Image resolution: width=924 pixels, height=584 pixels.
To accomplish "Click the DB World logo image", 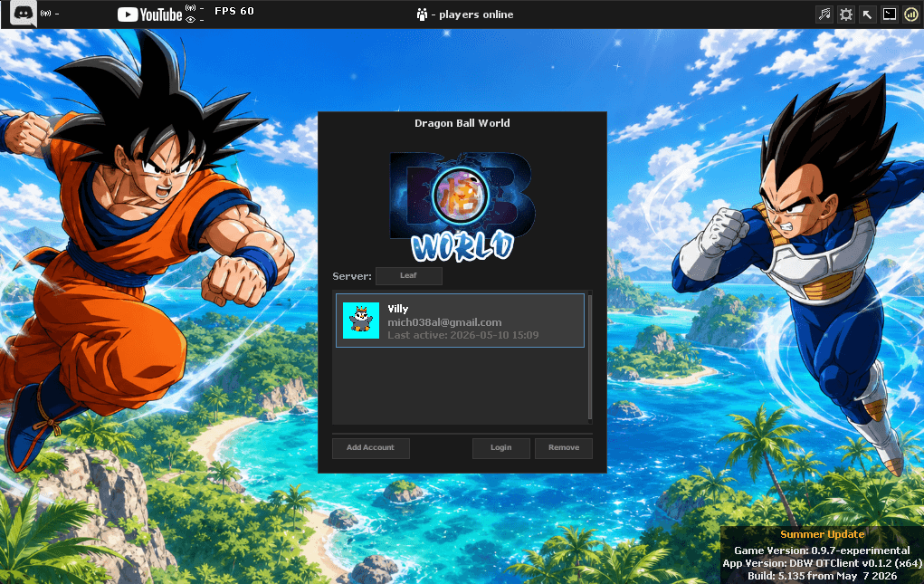I will coord(462,206).
